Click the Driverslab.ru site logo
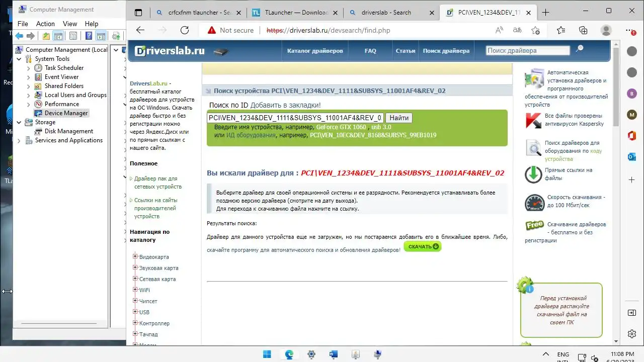The image size is (644, 362). (170, 51)
